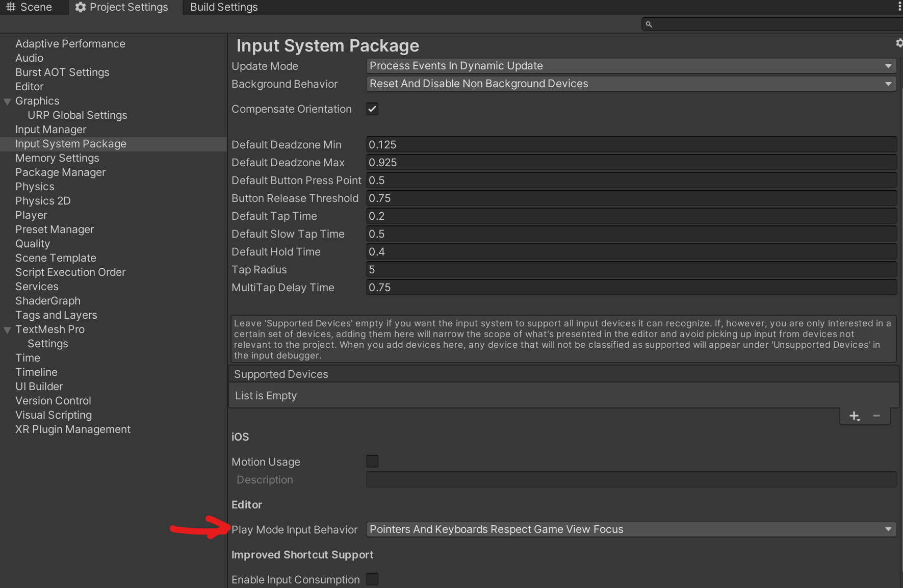
Task: Click the search magnifier icon
Action: tap(649, 24)
